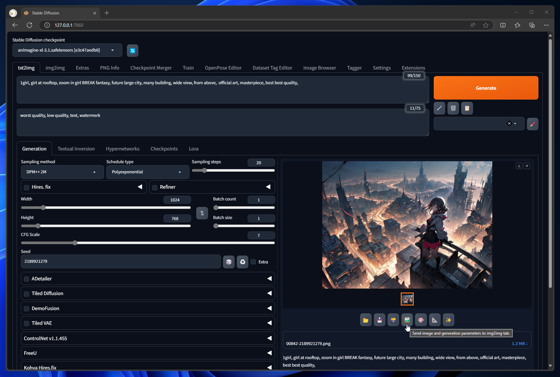Swap width and height values

point(202,213)
